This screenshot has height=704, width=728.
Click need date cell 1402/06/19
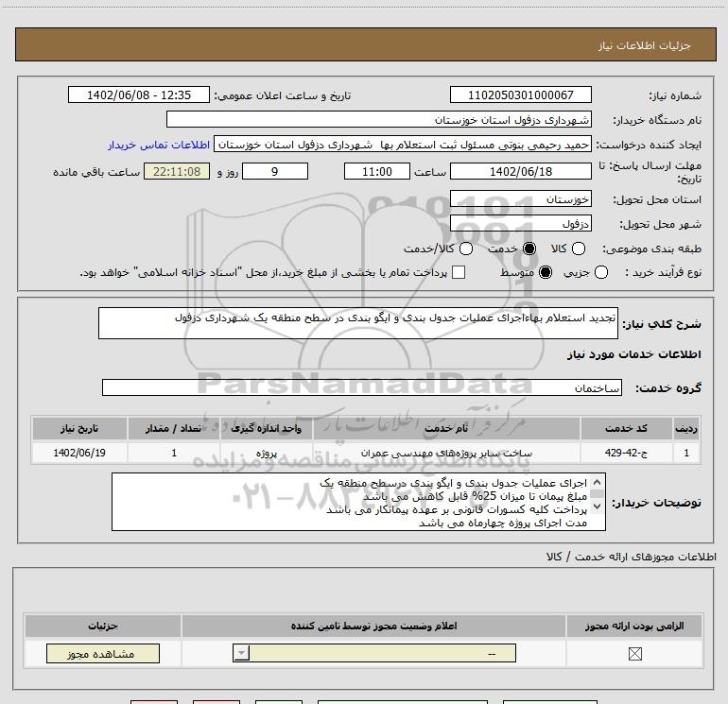(x=79, y=453)
